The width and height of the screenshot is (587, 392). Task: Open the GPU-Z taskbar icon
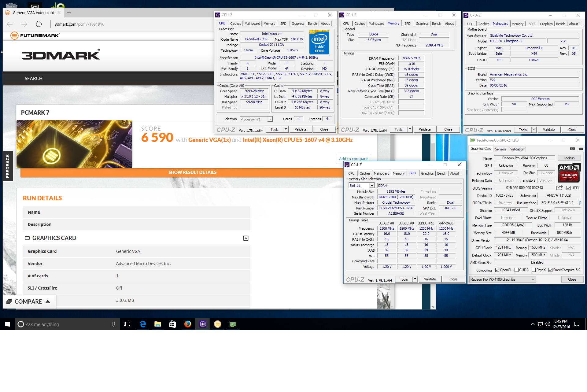coord(233,324)
